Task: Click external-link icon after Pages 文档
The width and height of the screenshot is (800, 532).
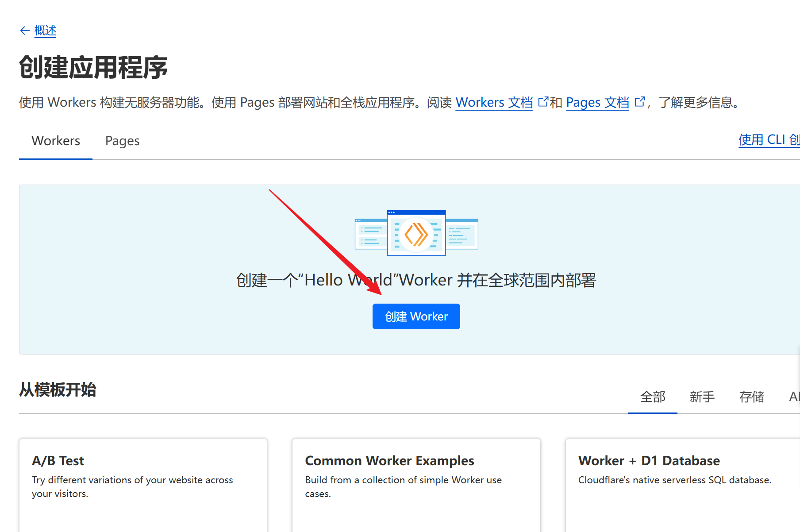Action: coord(639,102)
